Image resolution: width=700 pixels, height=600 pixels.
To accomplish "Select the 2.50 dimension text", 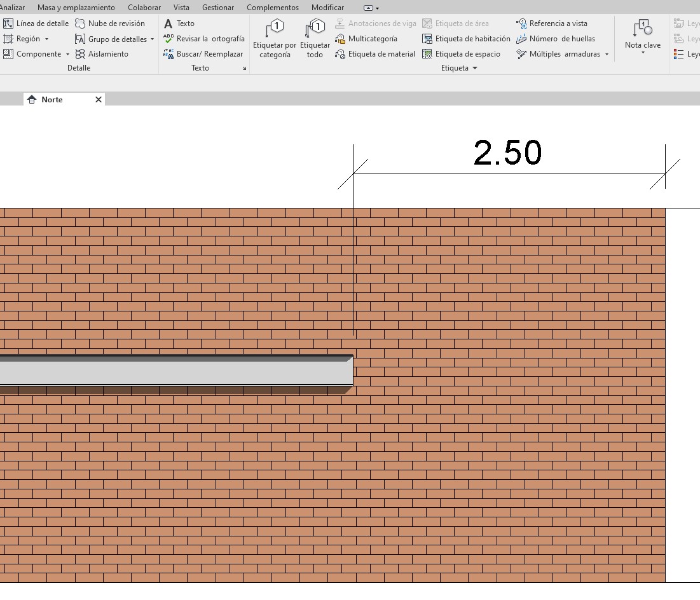I will point(507,153).
